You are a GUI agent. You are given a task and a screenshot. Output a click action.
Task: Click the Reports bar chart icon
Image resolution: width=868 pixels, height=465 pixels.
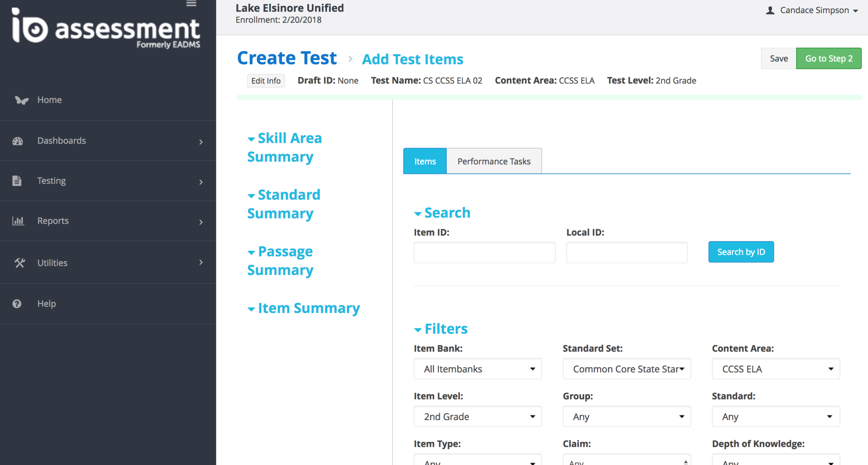click(x=18, y=221)
